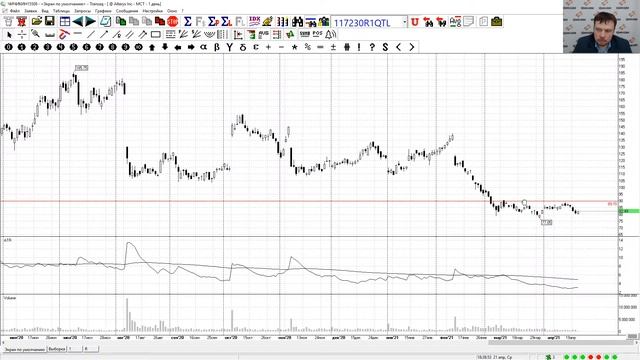Open the Таблицы menu

61,11
